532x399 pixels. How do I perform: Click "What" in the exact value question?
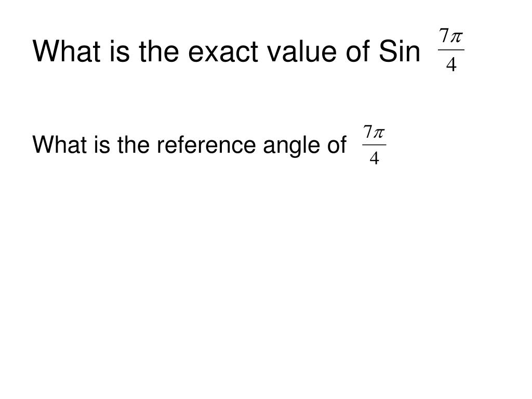[66, 51]
